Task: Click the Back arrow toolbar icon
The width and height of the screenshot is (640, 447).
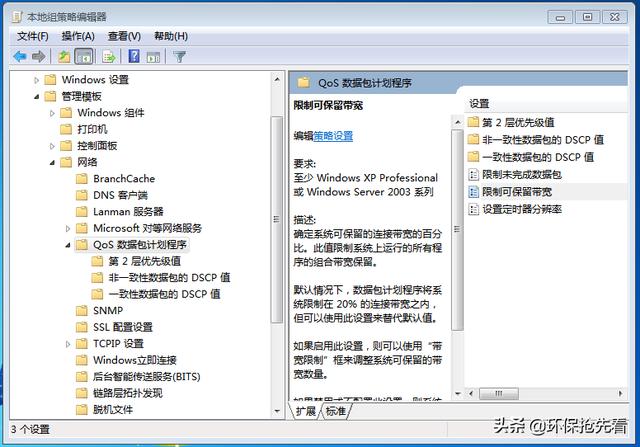Action: click(x=19, y=57)
